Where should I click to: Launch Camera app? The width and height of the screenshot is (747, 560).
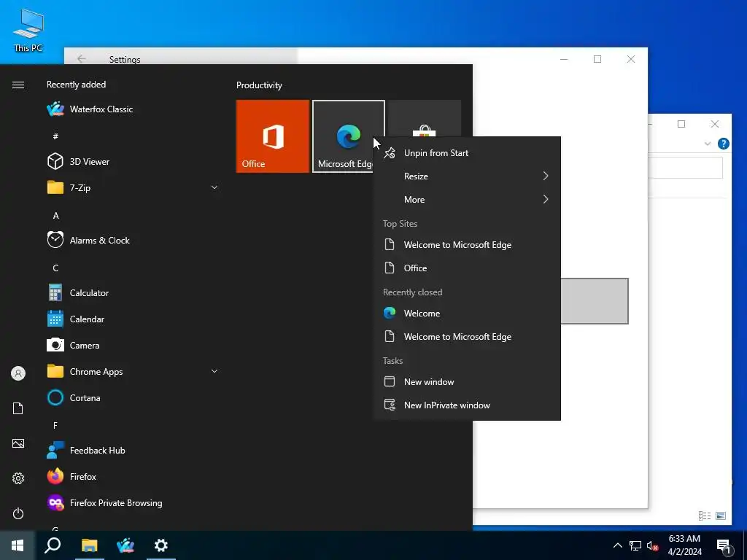point(133,345)
